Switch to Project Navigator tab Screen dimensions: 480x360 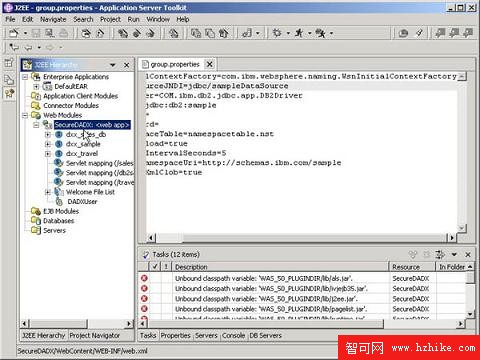click(95, 335)
